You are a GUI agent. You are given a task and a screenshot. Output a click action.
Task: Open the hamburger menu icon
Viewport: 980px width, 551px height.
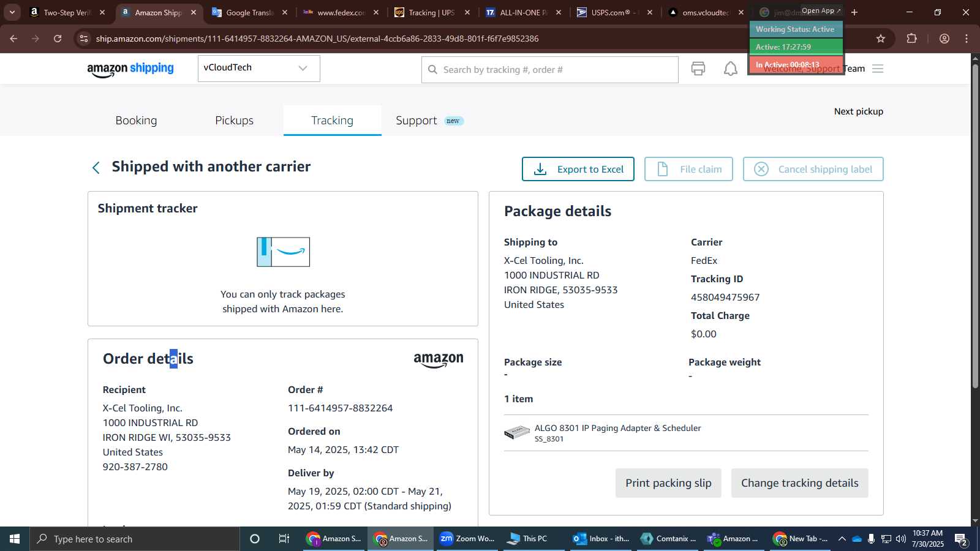[878, 69]
